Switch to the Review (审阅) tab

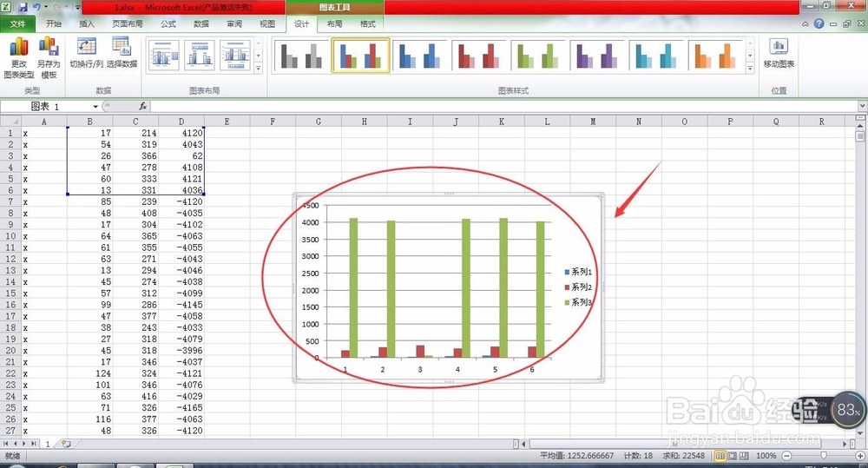[234, 23]
